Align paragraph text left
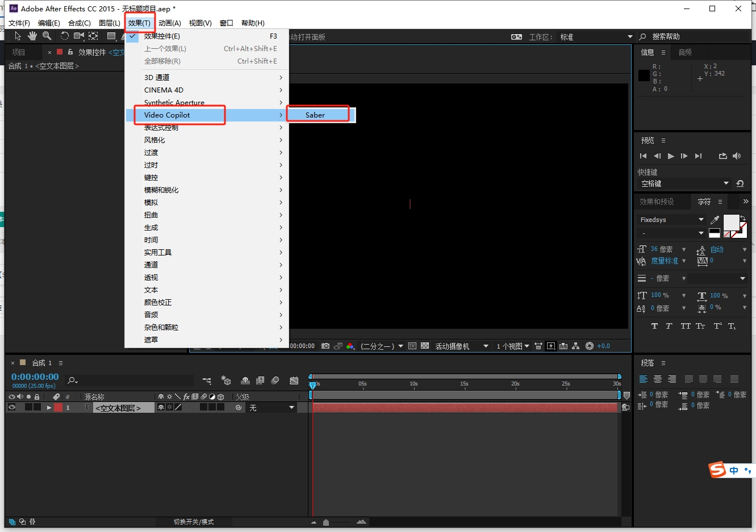The height and width of the screenshot is (532, 756). (644, 379)
